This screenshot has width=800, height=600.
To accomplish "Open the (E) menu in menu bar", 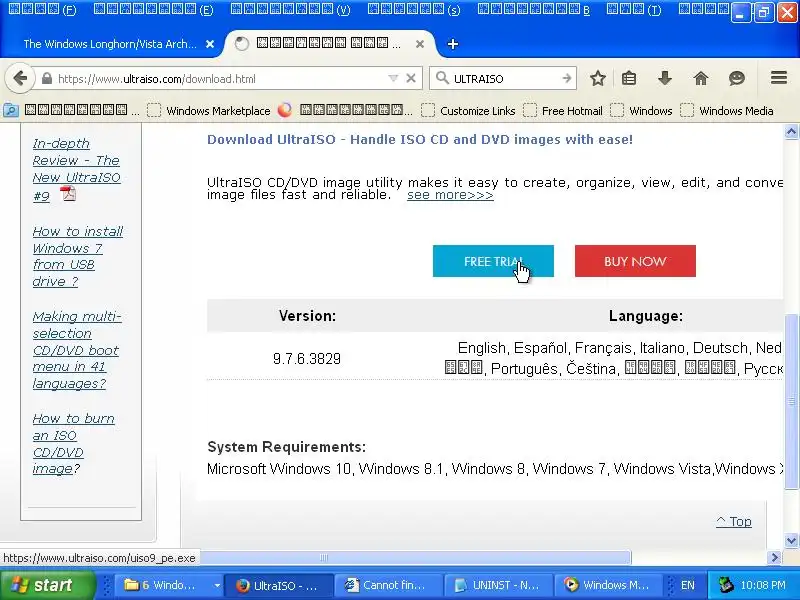I will [154, 10].
